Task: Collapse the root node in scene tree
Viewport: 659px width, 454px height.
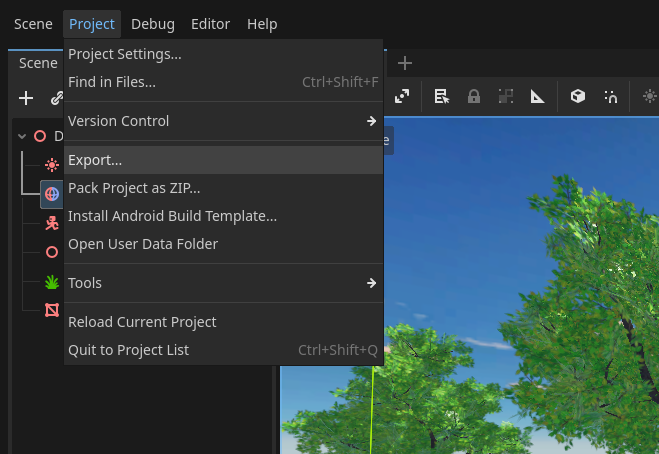Action: 22,136
